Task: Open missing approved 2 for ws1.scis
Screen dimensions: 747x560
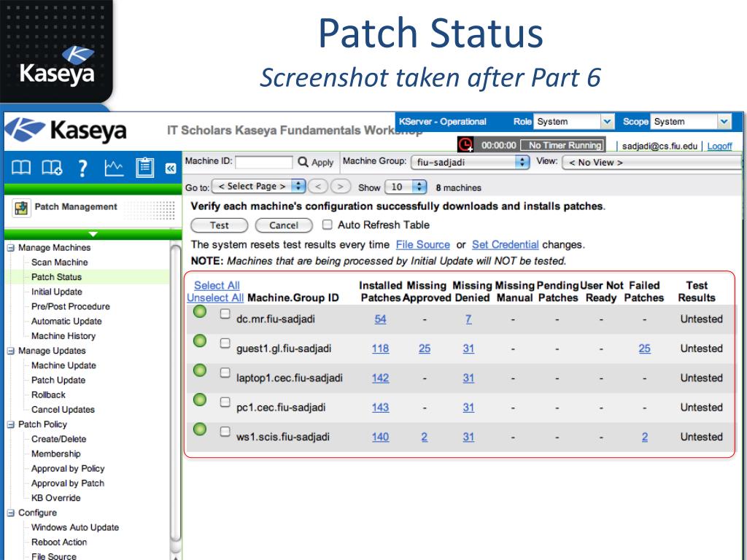Action: click(425, 437)
